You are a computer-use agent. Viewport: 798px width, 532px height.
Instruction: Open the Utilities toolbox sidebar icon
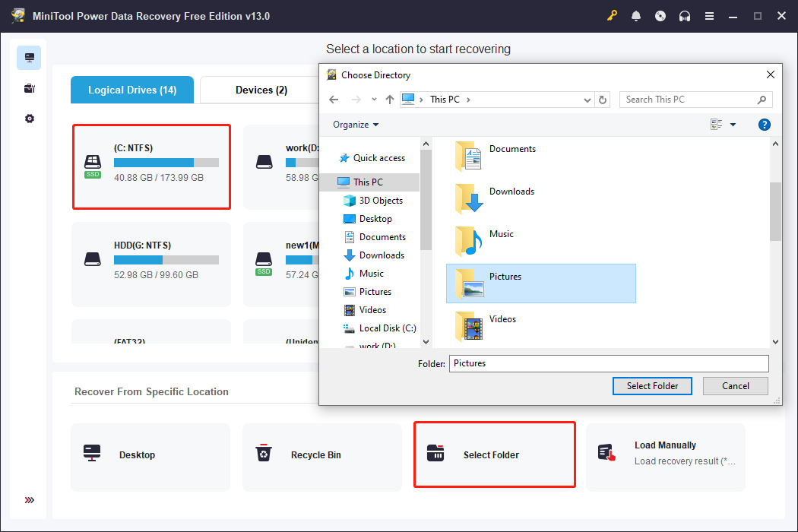pos(29,89)
